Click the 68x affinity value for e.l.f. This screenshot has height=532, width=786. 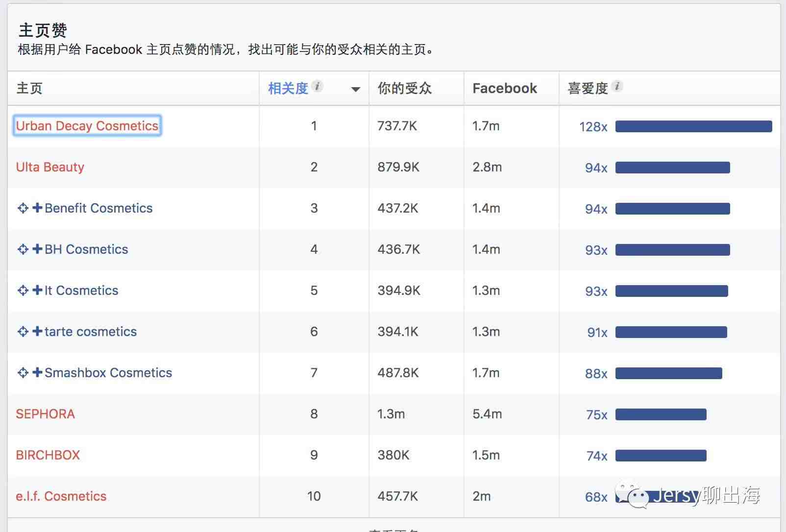(x=596, y=497)
